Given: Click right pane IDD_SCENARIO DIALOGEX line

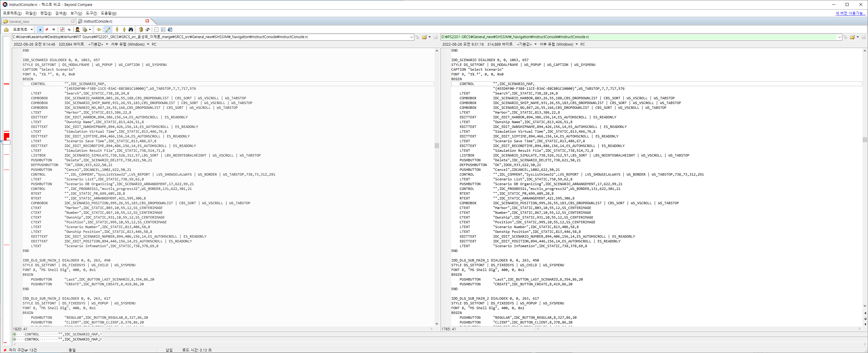Looking at the screenshot, I should [x=490, y=60].
